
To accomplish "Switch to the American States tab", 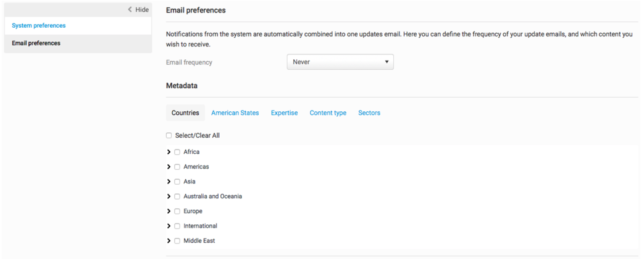I will pyautogui.click(x=235, y=113).
